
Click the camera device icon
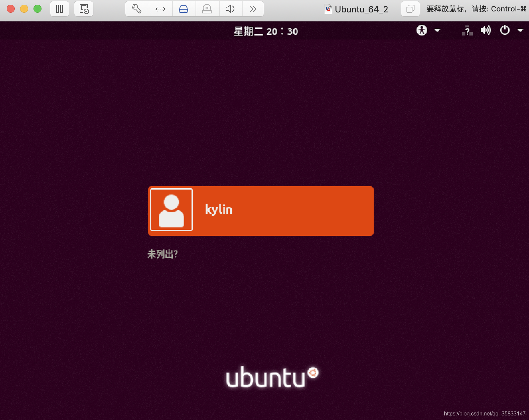coord(207,9)
